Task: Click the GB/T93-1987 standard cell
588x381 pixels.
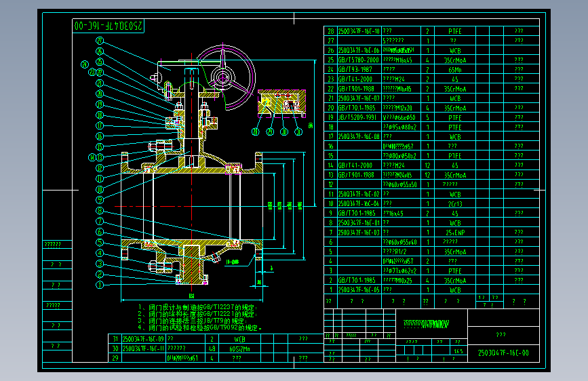Action: click(x=359, y=70)
